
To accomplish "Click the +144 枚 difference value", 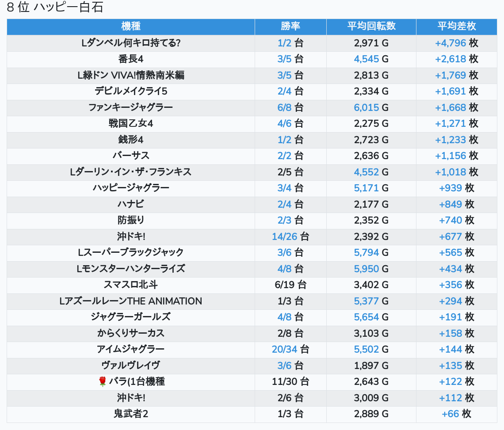I will click(x=456, y=349).
